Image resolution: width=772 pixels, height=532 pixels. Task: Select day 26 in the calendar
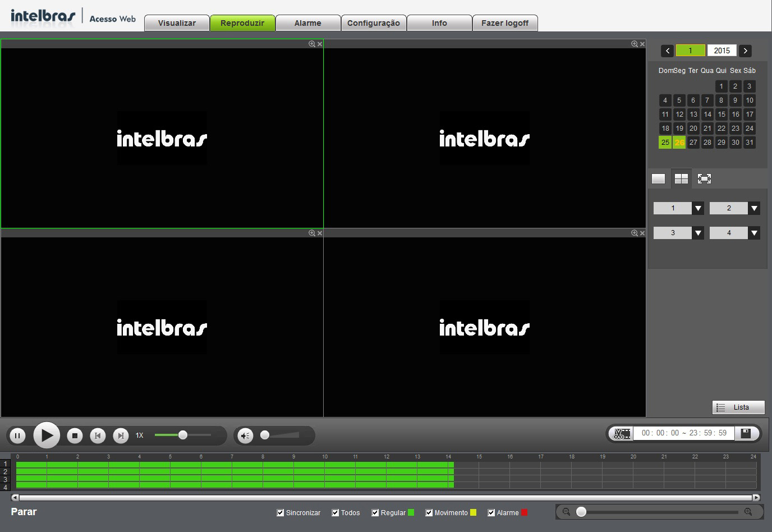(x=679, y=143)
